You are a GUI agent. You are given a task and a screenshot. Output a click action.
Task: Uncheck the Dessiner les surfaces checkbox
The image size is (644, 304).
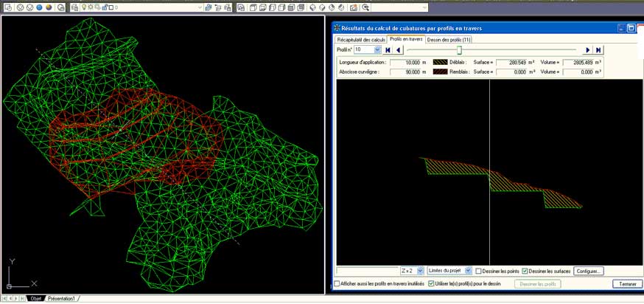click(x=525, y=271)
